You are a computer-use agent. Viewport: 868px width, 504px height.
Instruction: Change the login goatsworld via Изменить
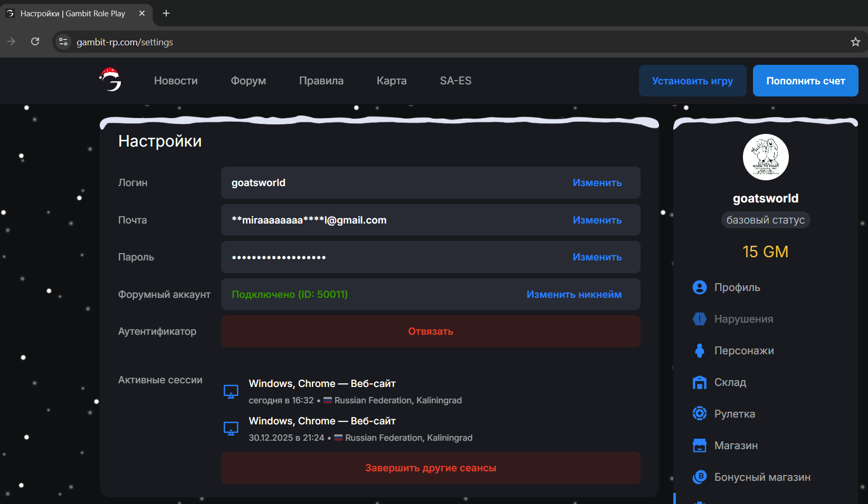coord(597,183)
